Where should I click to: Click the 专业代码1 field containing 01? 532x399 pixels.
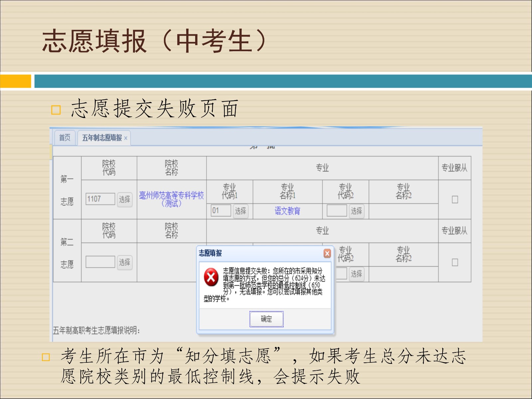click(221, 211)
